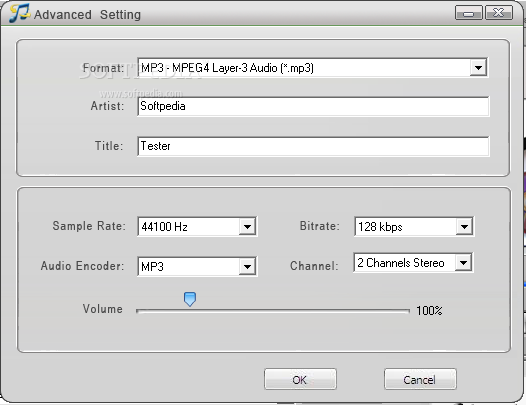Click the Title input field
The image size is (526, 405).
(x=313, y=146)
